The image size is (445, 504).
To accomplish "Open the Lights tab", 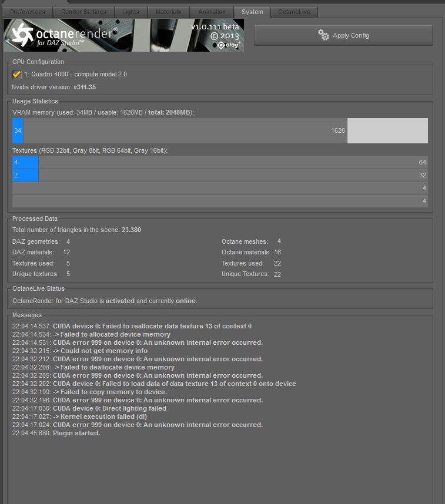I will 131,12.
